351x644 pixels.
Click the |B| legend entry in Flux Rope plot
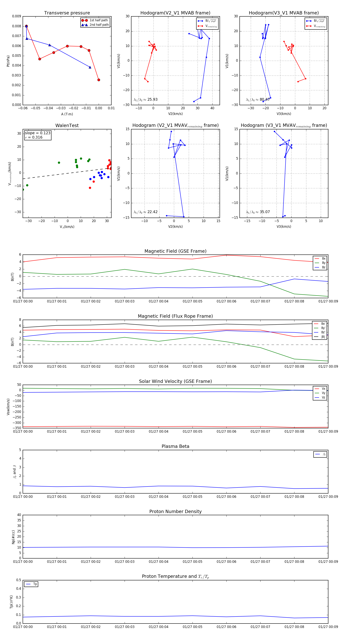tap(320, 337)
